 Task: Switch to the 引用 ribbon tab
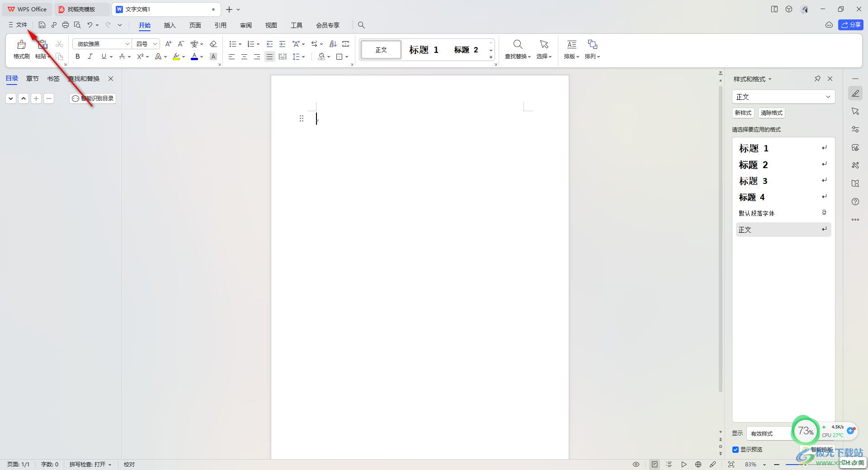(x=220, y=25)
